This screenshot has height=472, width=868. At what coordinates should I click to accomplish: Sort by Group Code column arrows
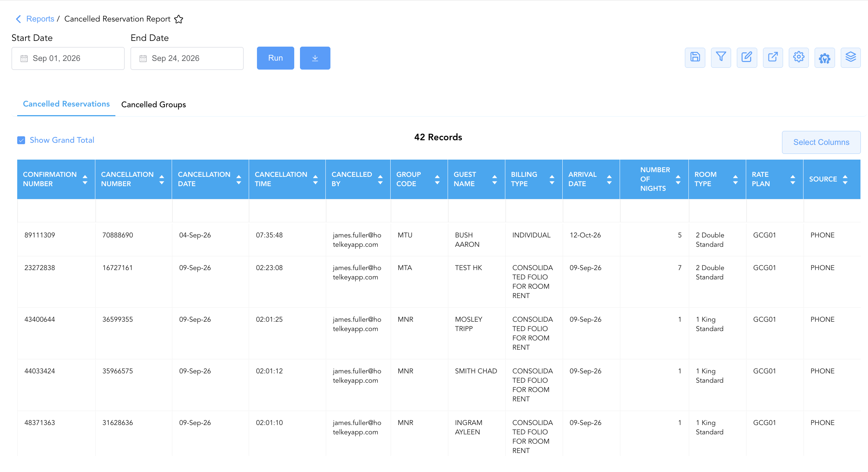(437, 179)
